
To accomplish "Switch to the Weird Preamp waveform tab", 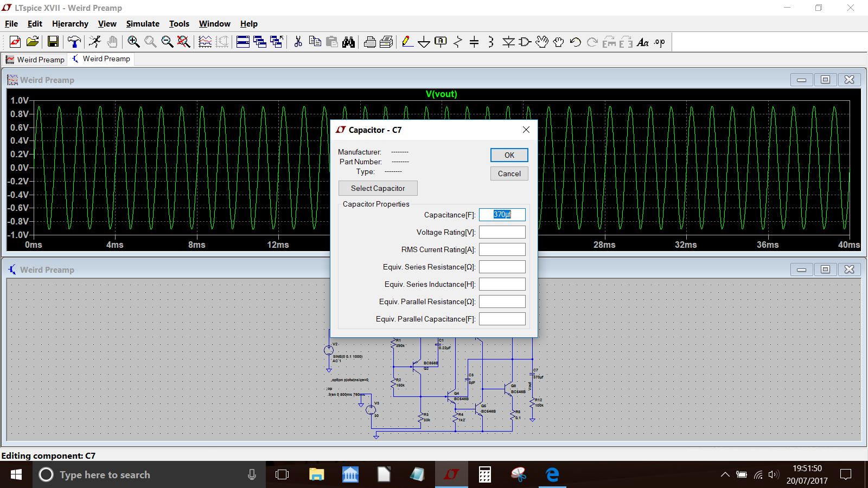I will tap(35, 60).
